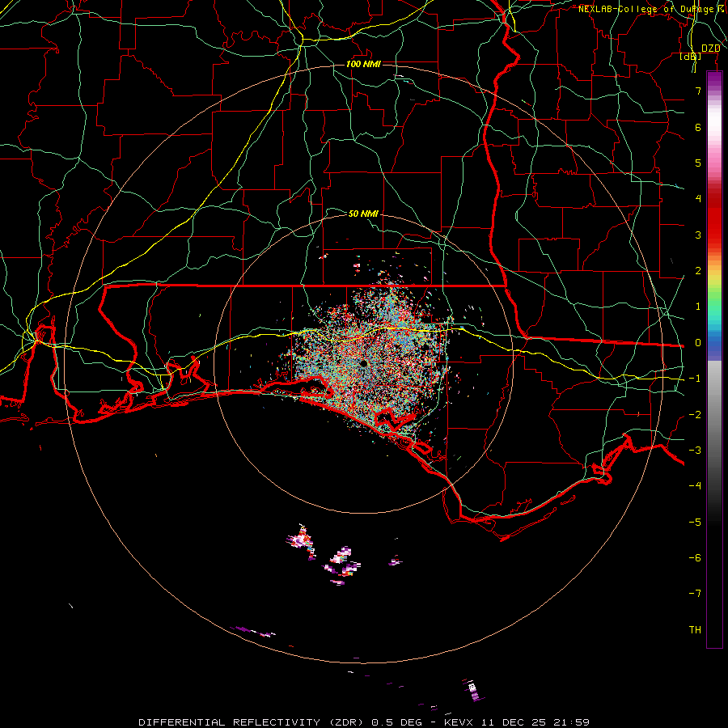The height and width of the screenshot is (728, 728).
Task: Click the 7 value on the color scale
Action: tap(698, 91)
